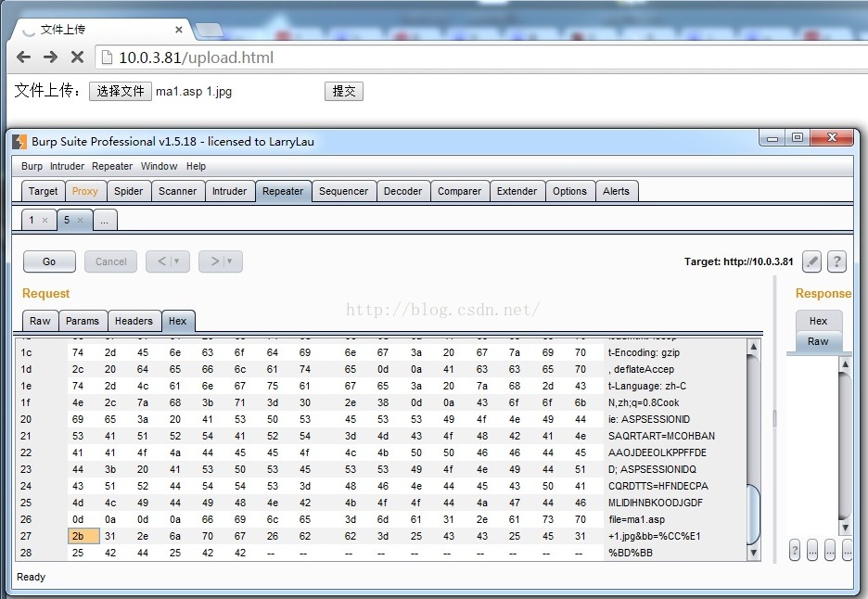Switch to the Proxy tab
The image size is (868, 599).
point(84,191)
